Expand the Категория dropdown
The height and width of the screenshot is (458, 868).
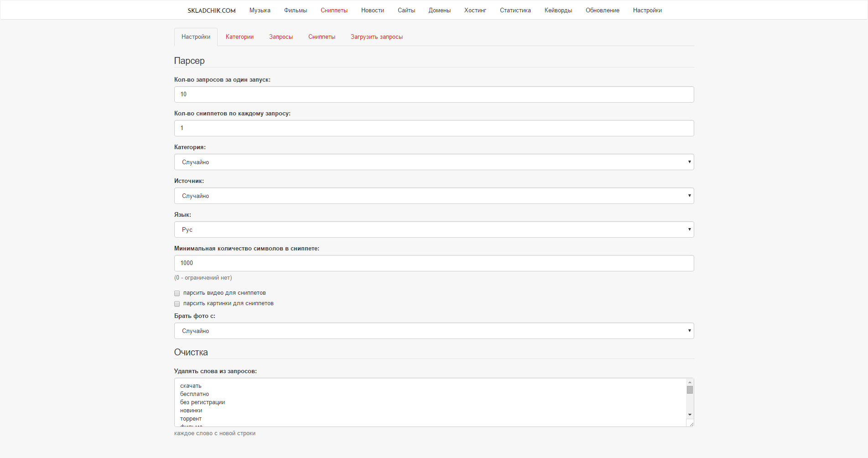[x=434, y=162]
